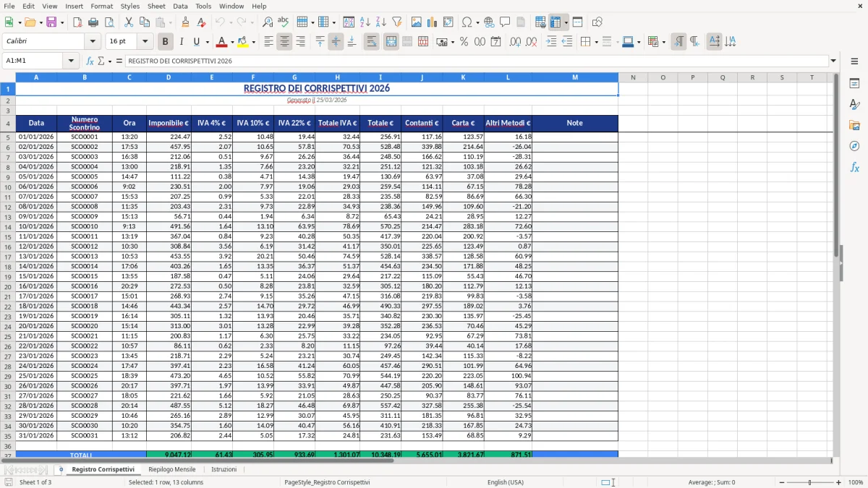Toggle Align Left
868x488 pixels.
tap(268, 42)
